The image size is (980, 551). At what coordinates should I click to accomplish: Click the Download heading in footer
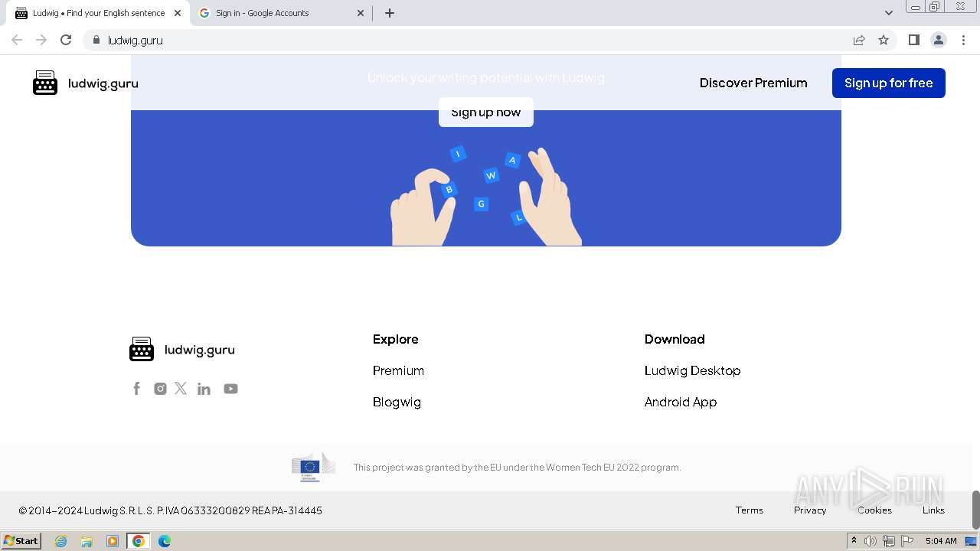click(675, 339)
